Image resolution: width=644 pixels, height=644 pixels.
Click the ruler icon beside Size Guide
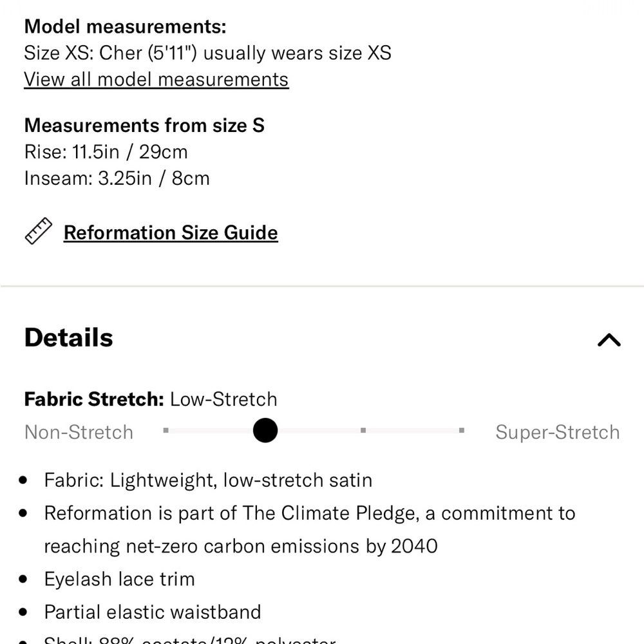tap(38, 231)
